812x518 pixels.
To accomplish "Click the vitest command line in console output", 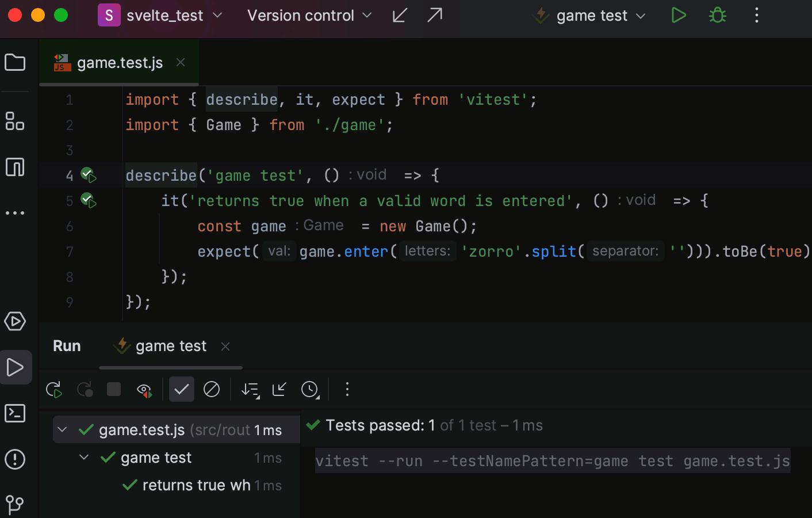I will [x=552, y=461].
